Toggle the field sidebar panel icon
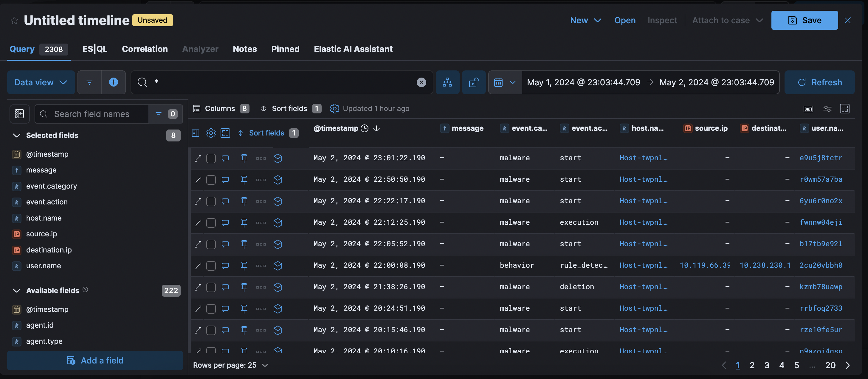This screenshot has width=868, height=379. (20, 114)
